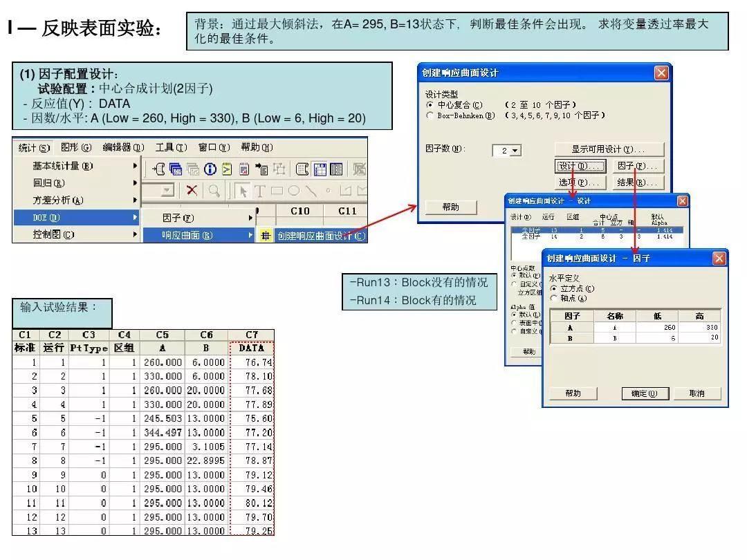The height and width of the screenshot is (560, 747).
Task: Select the text annotation tool T
Action: [260, 191]
